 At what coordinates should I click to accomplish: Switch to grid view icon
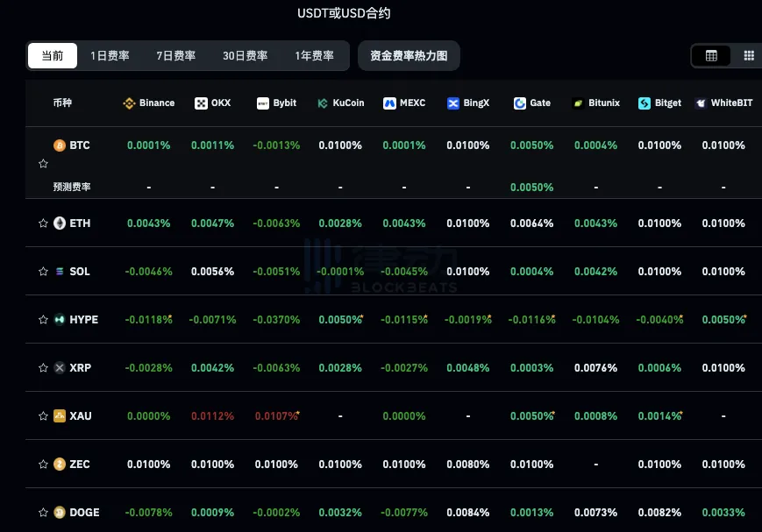749,56
